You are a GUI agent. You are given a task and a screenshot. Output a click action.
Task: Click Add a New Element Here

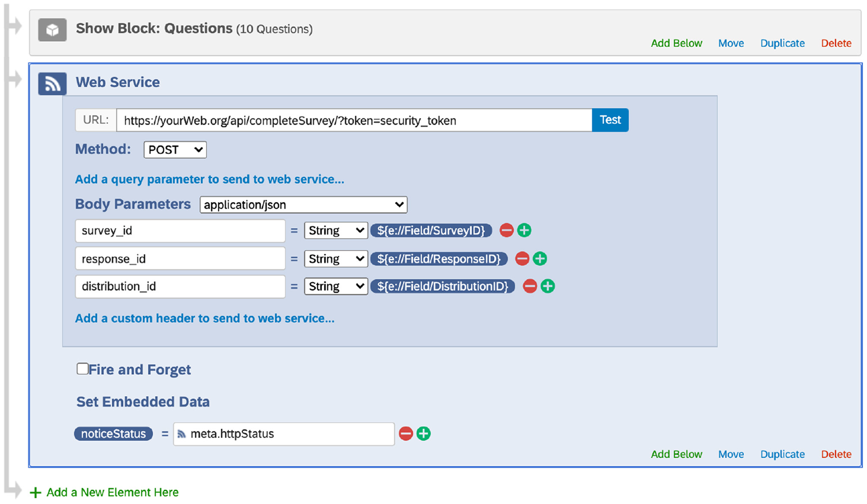(x=112, y=492)
